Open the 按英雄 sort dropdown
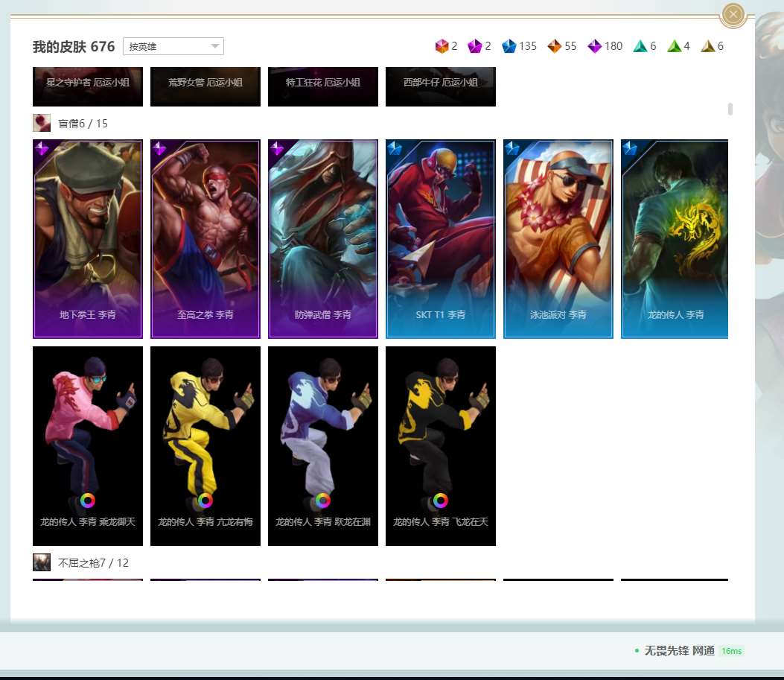The height and width of the screenshot is (680, 784). click(173, 46)
